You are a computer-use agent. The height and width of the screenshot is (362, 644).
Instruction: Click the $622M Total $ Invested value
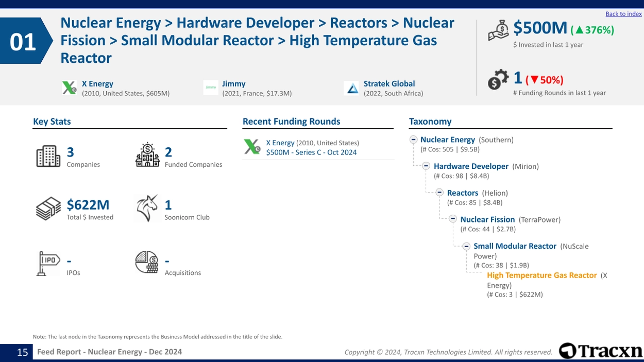(x=88, y=205)
